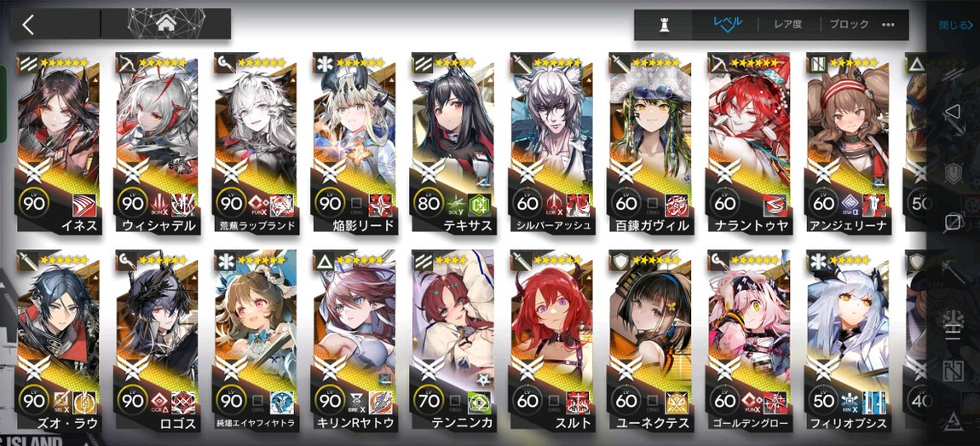Open the three-dots more sort options

click(x=888, y=25)
